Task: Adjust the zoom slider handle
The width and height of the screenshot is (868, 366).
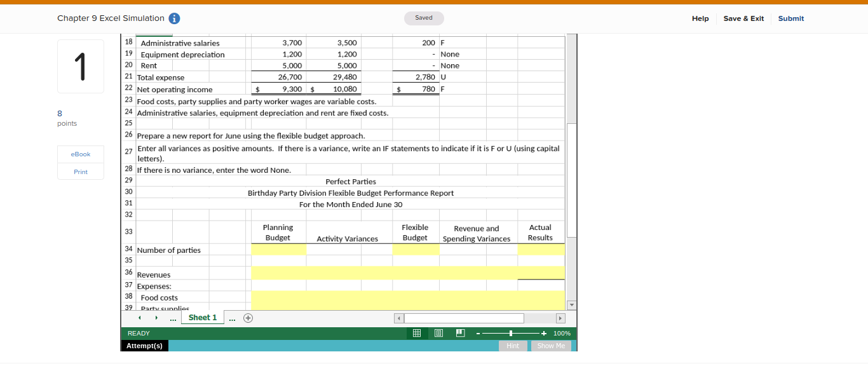Action: click(511, 333)
